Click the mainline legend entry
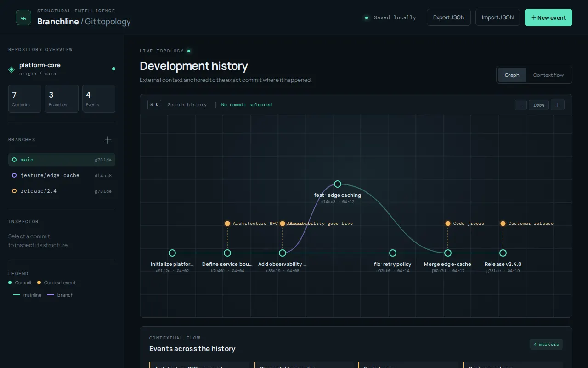 click(27, 295)
